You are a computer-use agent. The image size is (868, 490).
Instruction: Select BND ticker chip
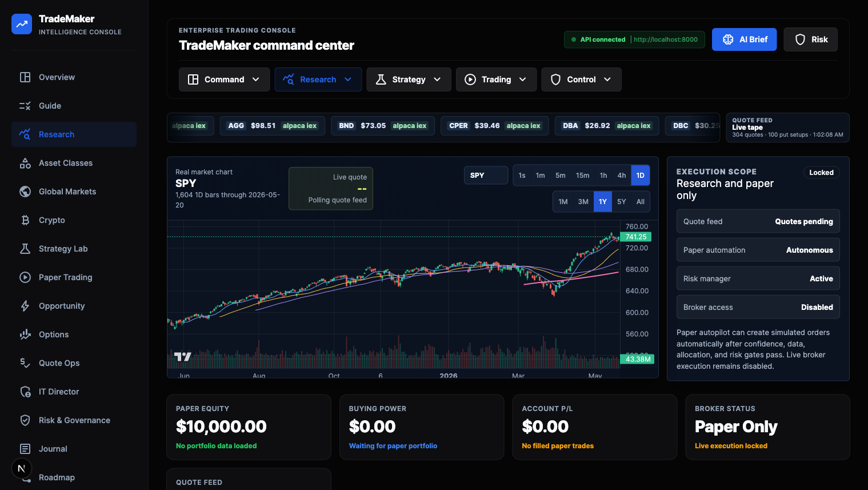(383, 126)
